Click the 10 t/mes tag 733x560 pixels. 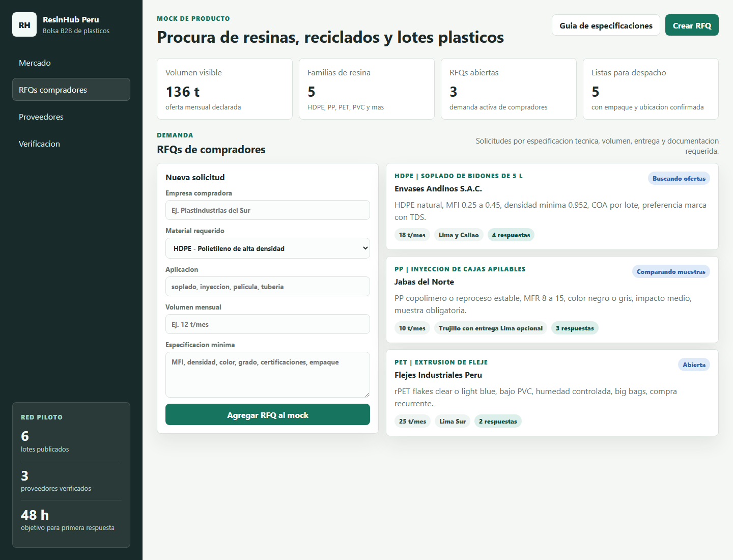412,328
